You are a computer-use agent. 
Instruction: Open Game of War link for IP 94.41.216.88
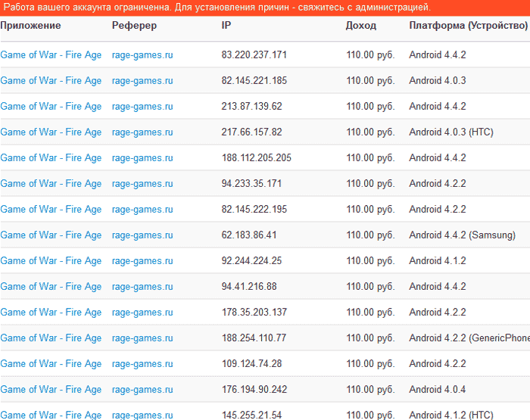51,286
